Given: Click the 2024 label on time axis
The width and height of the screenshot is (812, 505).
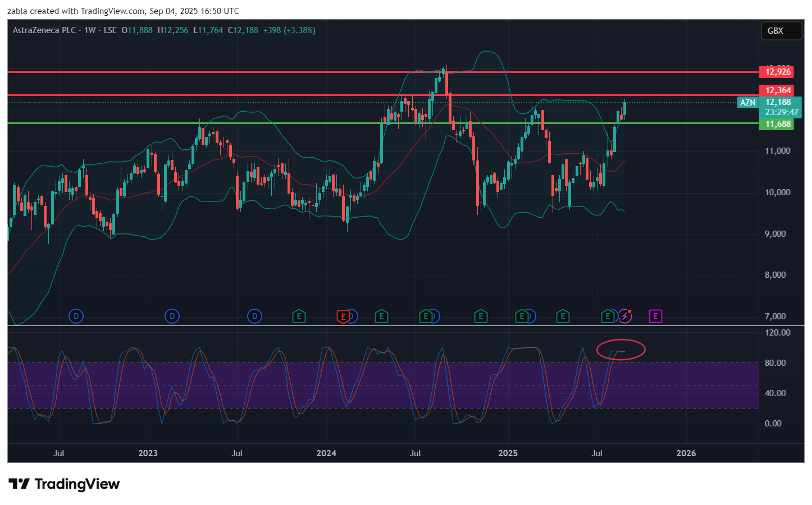Looking at the screenshot, I should [x=326, y=453].
